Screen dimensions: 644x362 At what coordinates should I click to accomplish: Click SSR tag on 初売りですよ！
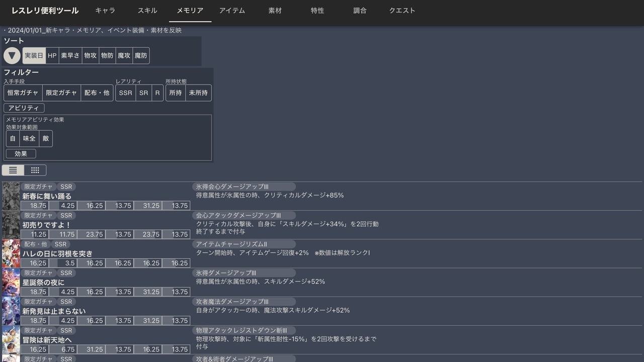[66, 215]
